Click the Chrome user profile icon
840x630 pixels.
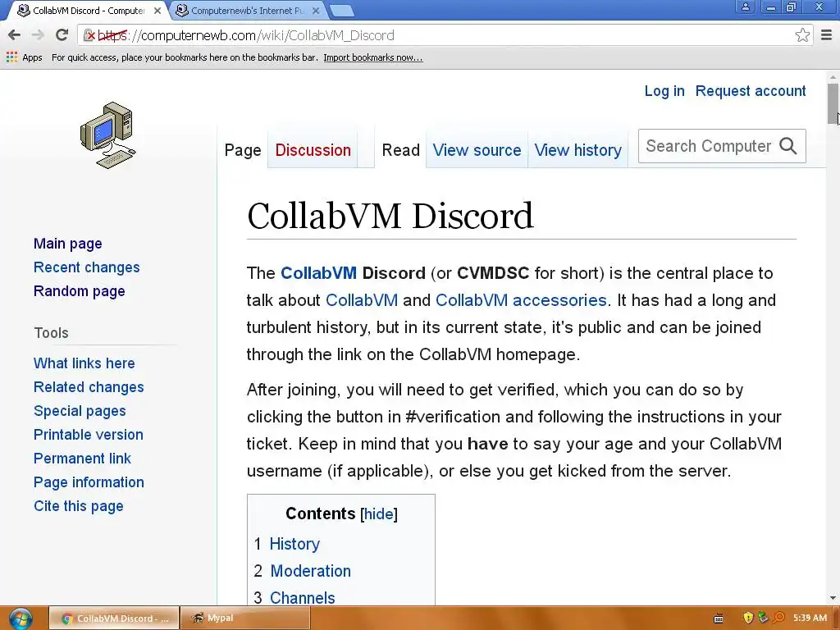click(x=745, y=7)
